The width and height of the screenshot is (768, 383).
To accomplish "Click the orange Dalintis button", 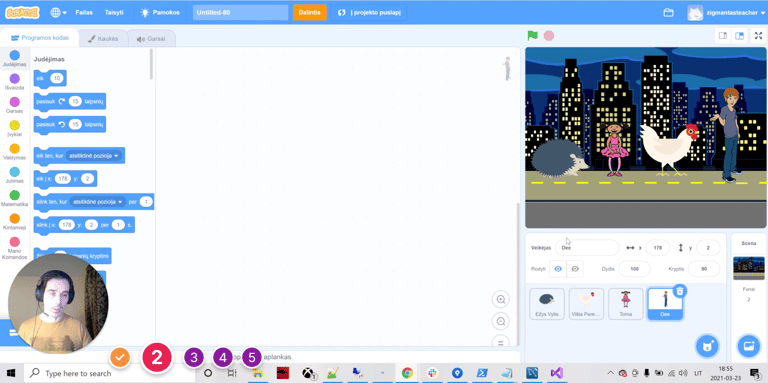I will [310, 13].
